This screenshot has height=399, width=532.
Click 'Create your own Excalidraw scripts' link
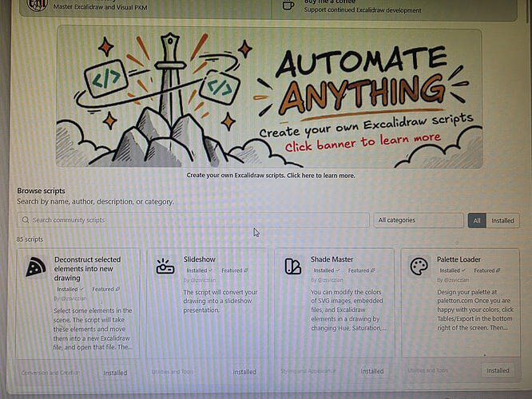(271, 176)
